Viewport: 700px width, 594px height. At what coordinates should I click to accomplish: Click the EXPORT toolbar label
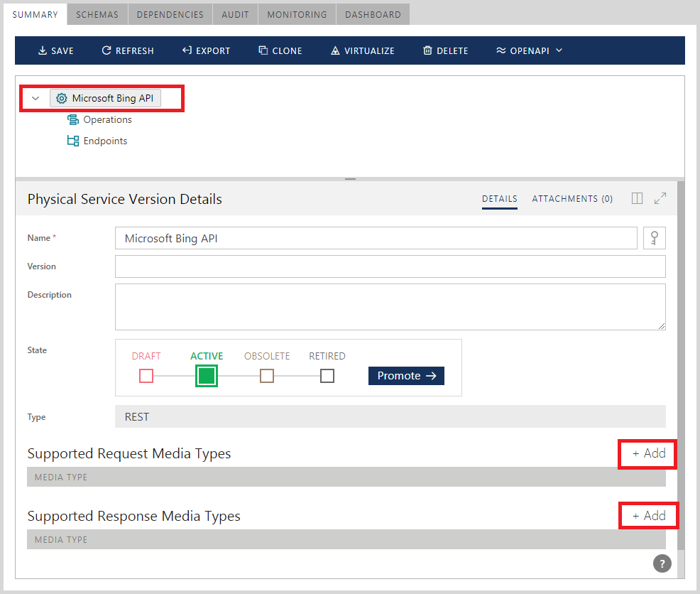click(x=213, y=51)
